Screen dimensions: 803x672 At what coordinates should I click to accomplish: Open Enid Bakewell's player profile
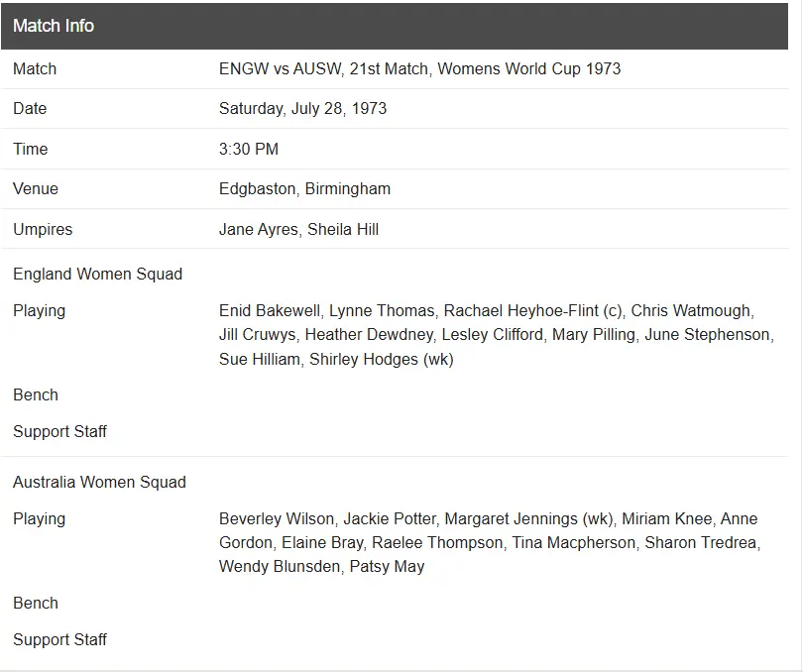point(269,310)
